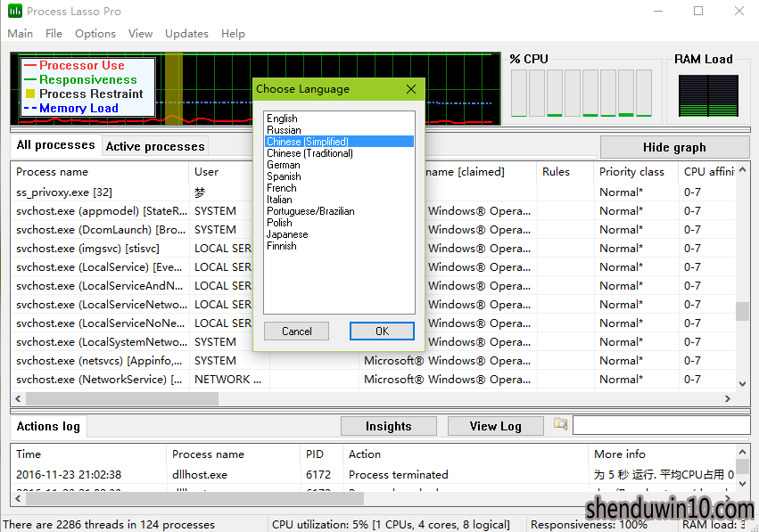Sort actions log by Action column
Image resolution: width=759 pixels, height=532 pixels.
466,454
